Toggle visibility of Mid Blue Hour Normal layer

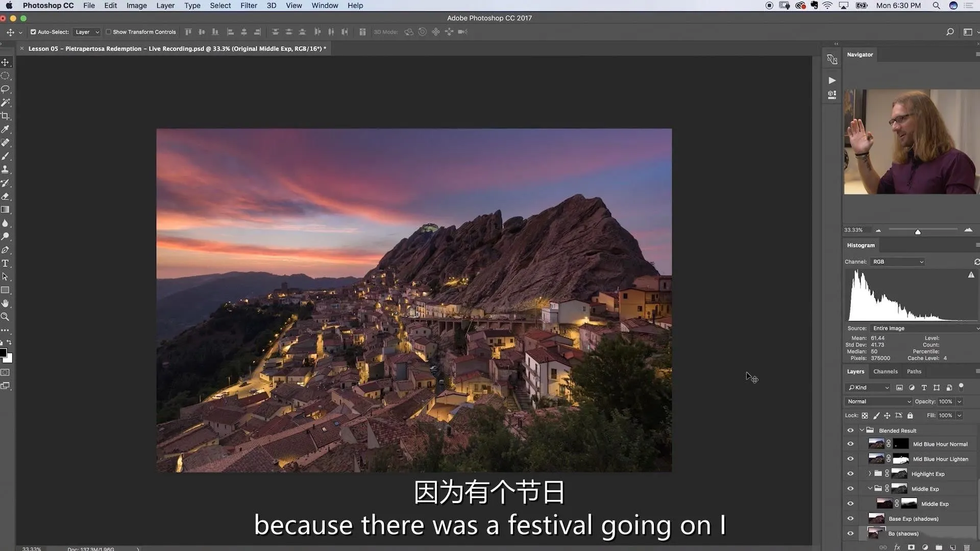(851, 444)
